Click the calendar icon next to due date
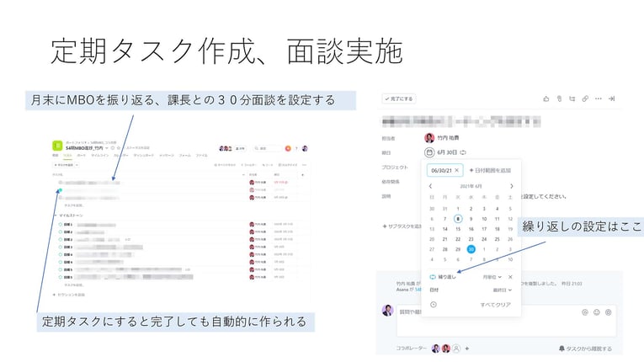This screenshot has width=644, height=362. [x=429, y=152]
